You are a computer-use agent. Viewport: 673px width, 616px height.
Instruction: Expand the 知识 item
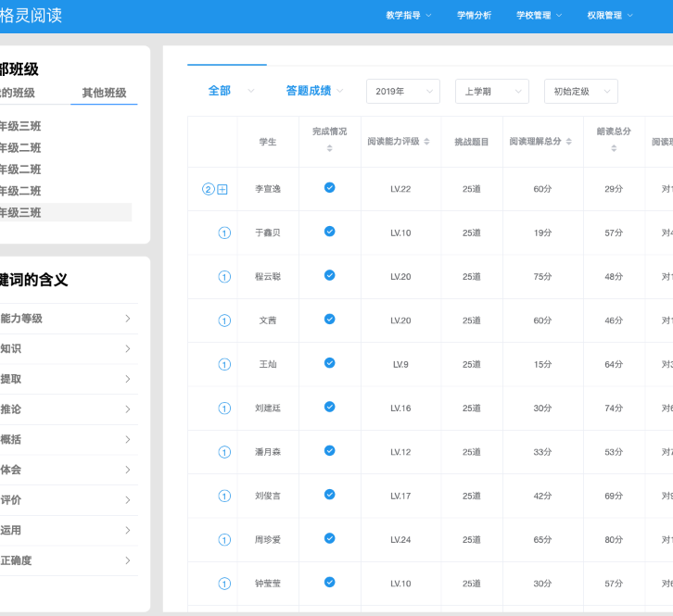click(x=69, y=348)
